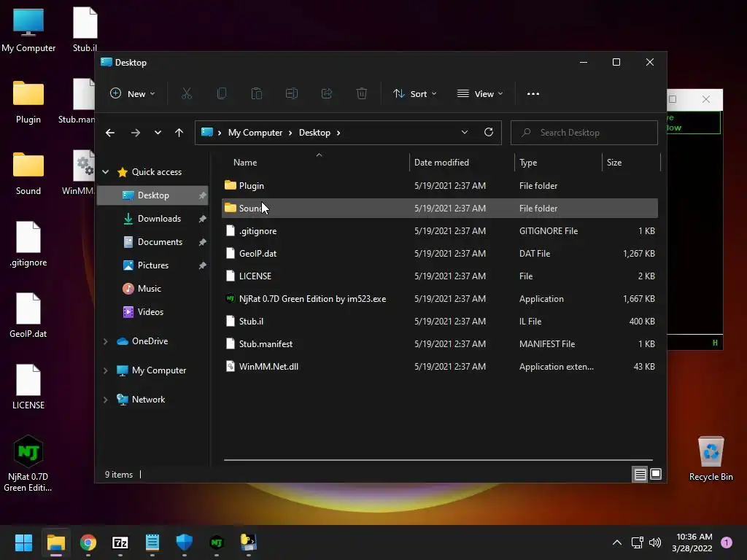The width and height of the screenshot is (747, 560).
Task: Select the LICENSE file row
Action: pos(441,276)
